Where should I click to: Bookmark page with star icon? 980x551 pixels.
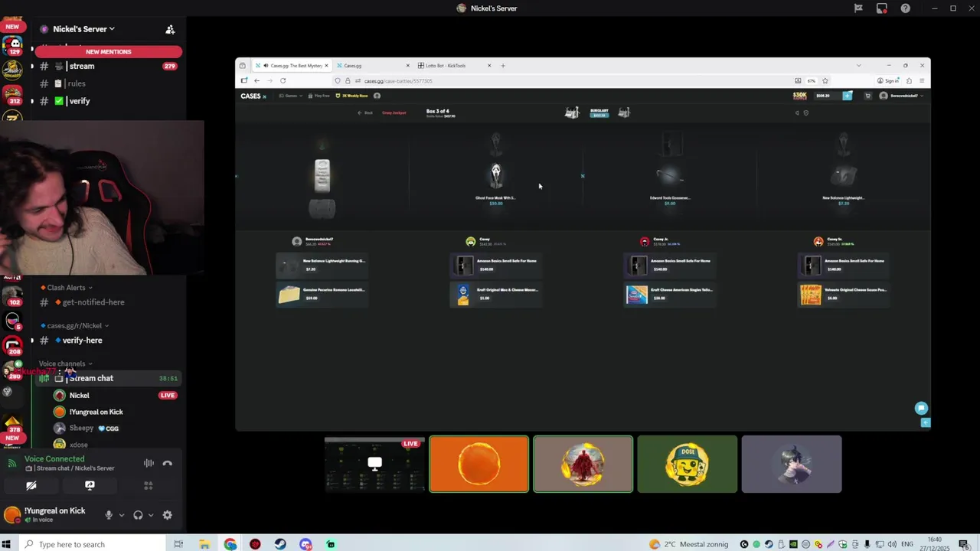coord(825,80)
